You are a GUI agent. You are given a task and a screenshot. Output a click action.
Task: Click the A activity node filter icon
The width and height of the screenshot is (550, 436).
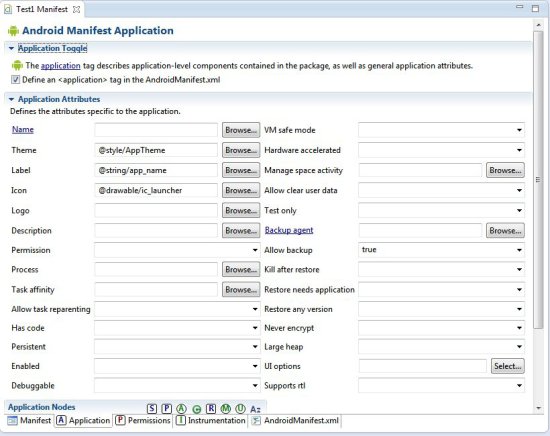181,408
